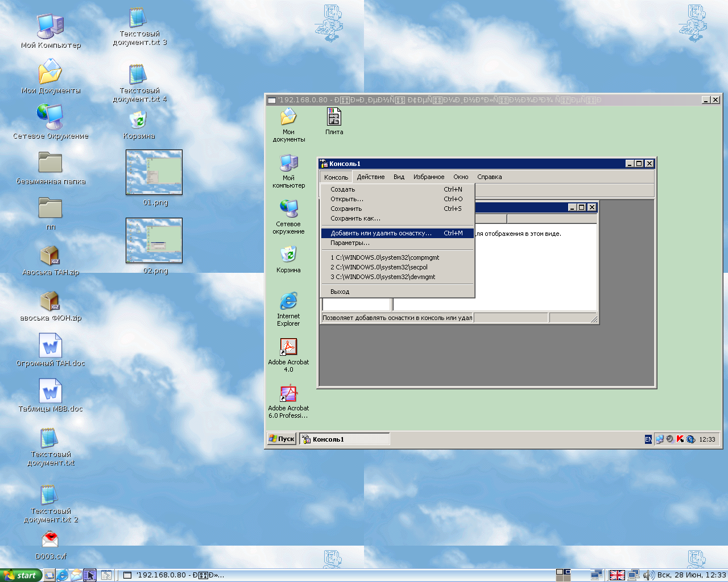
Task: Open the 01.png thumbnail on desktop
Action: pyautogui.click(x=154, y=173)
